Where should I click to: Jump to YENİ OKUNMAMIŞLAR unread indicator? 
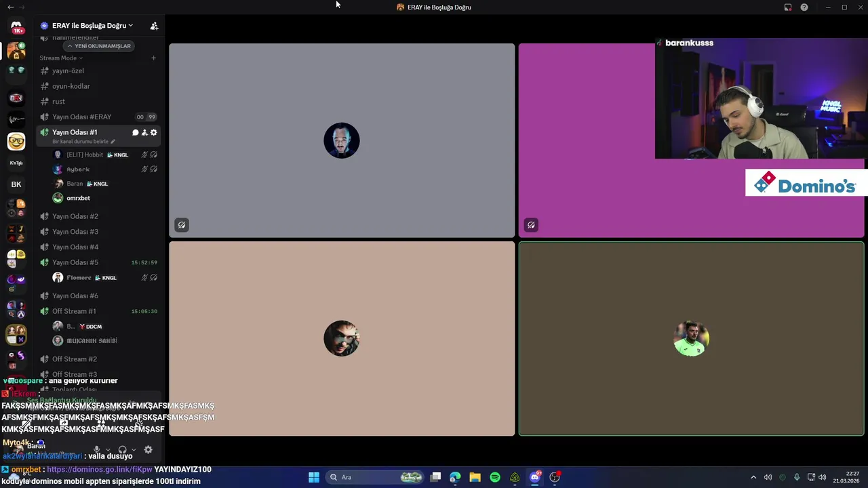[99, 46]
